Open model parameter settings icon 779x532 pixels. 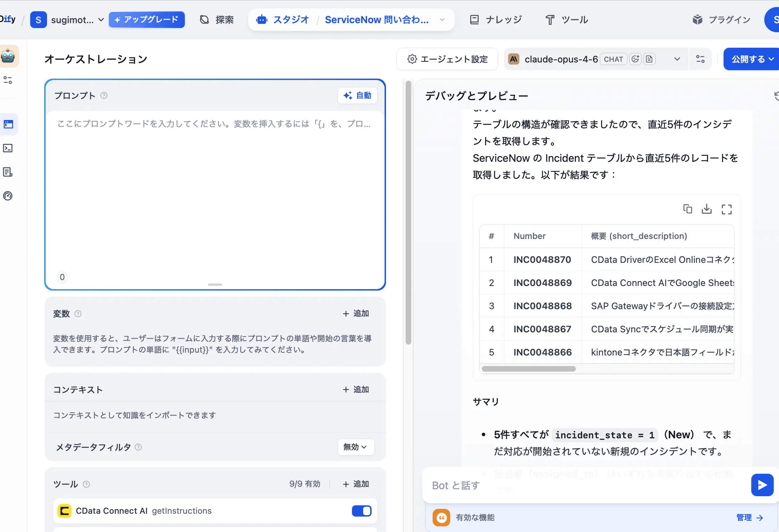pos(700,59)
